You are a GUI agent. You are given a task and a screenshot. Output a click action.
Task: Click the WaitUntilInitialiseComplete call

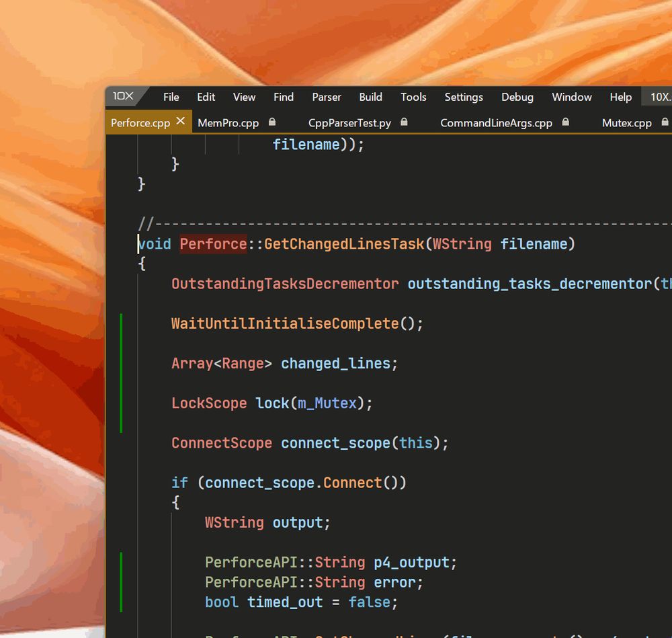(x=285, y=323)
